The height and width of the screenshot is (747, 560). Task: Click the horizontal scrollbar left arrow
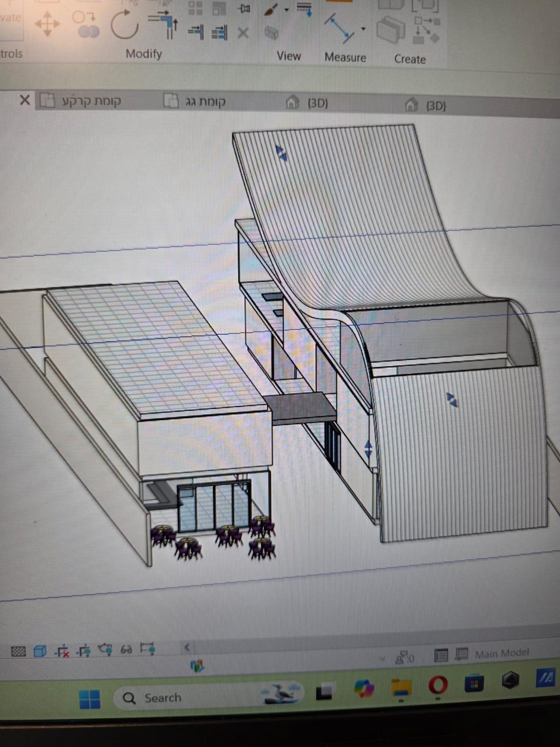pyautogui.click(x=187, y=647)
